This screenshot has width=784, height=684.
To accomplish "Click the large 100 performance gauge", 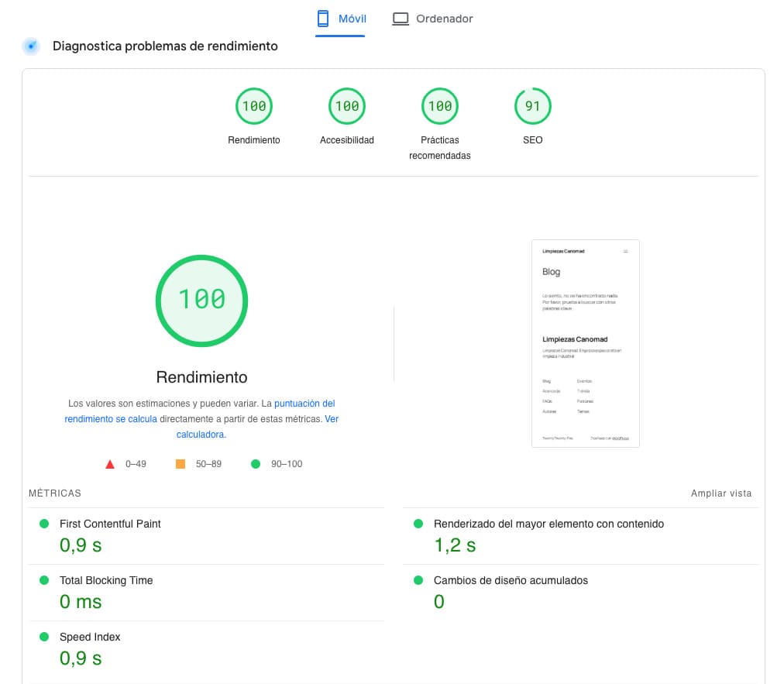I will click(x=201, y=299).
